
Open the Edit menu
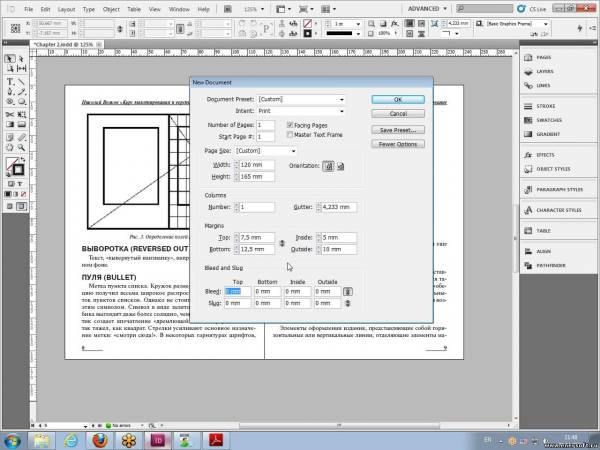[x=45, y=9]
